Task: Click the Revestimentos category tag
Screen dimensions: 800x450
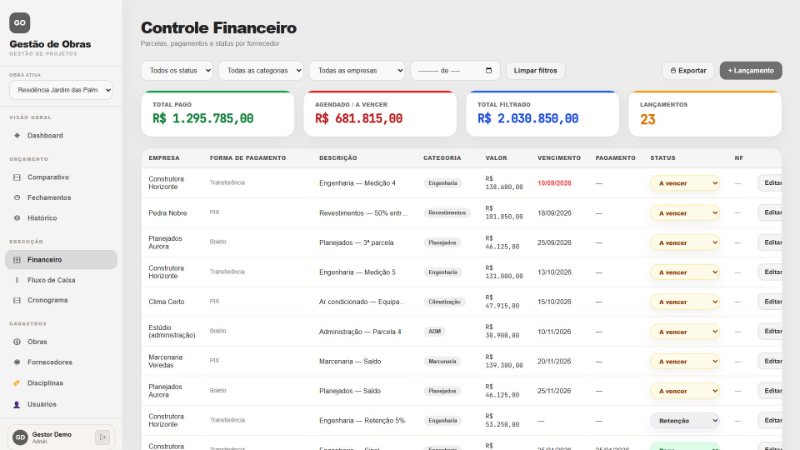Action: tap(447, 213)
